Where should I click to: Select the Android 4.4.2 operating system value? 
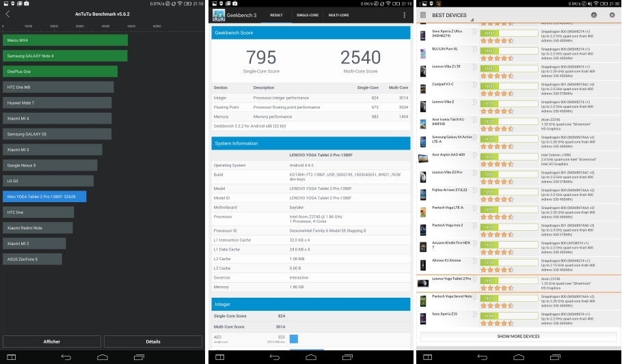point(301,165)
